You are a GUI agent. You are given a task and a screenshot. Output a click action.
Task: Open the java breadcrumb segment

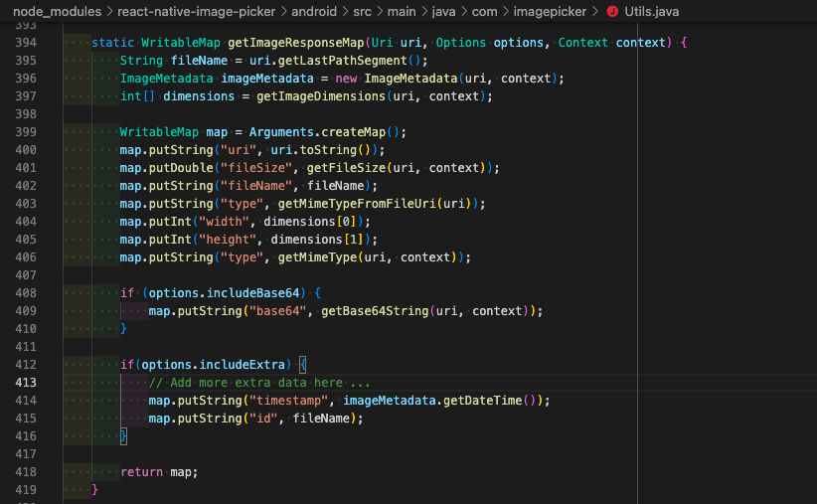(x=444, y=12)
